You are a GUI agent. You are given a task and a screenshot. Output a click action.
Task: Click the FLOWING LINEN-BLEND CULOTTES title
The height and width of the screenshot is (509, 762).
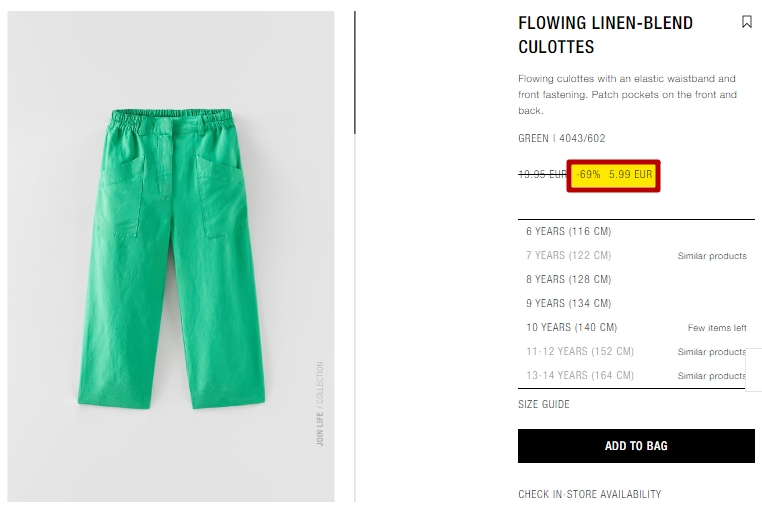coord(606,35)
